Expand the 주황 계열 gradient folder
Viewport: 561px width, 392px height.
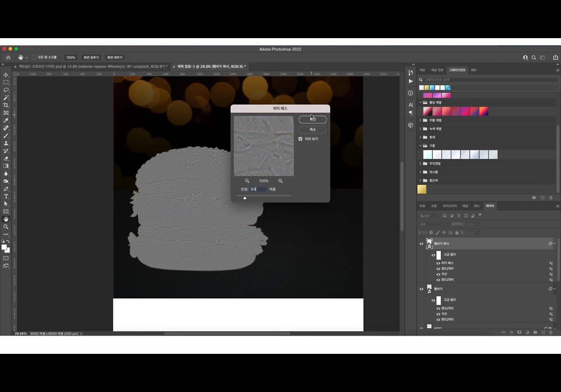click(x=420, y=120)
